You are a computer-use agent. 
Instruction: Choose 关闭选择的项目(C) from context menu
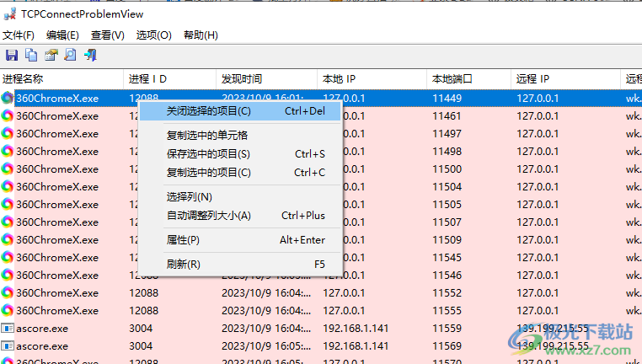tap(240, 111)
